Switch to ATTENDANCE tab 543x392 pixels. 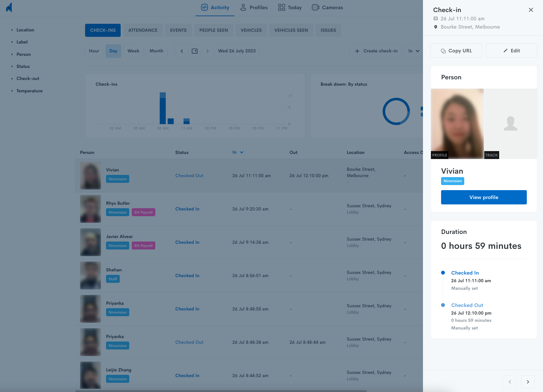[143, 30]
